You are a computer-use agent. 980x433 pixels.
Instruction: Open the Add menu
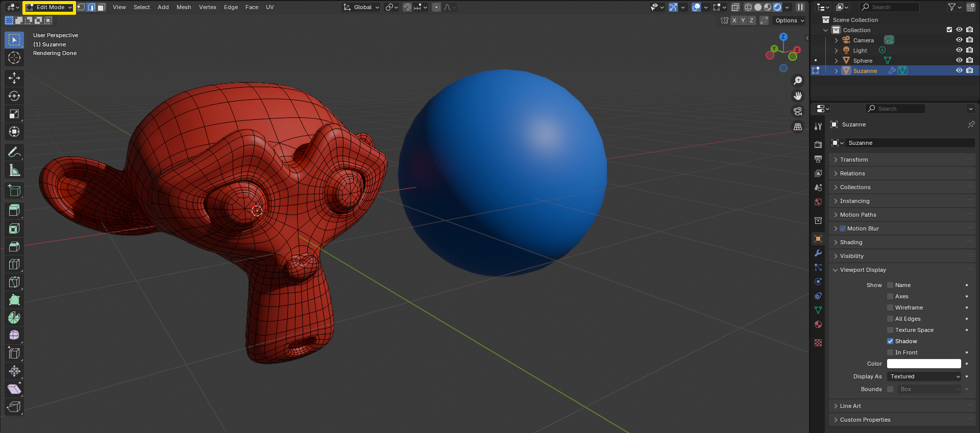coord(163,7)
